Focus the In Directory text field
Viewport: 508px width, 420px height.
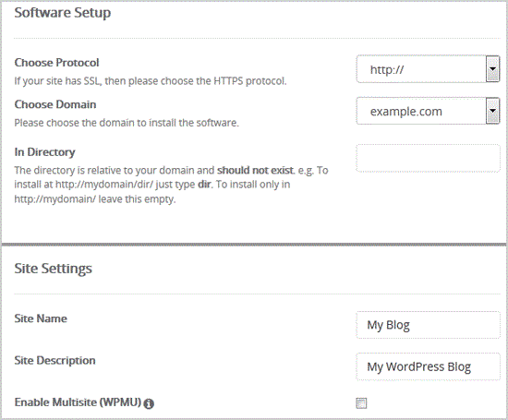428,158
